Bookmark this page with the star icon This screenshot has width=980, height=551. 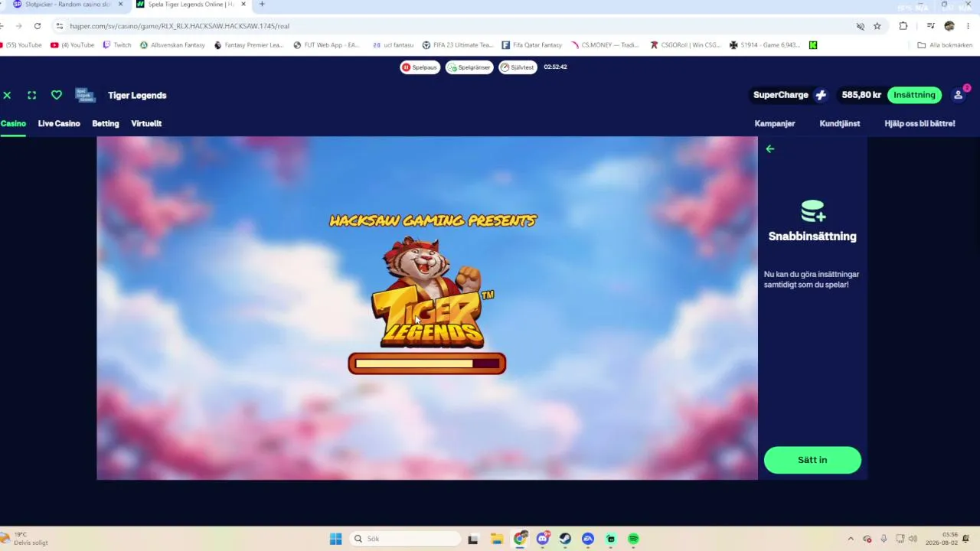tap(877, 26)
